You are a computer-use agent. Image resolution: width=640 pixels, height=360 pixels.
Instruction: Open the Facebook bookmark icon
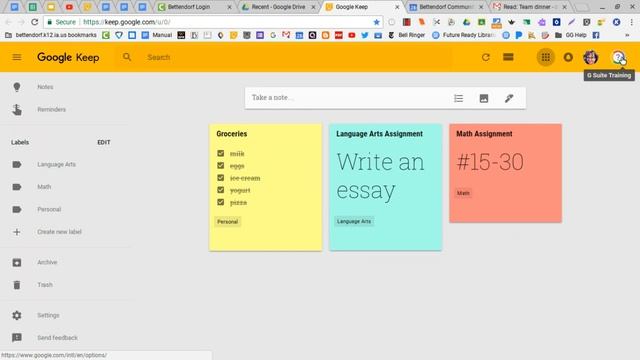coord(596,35)
